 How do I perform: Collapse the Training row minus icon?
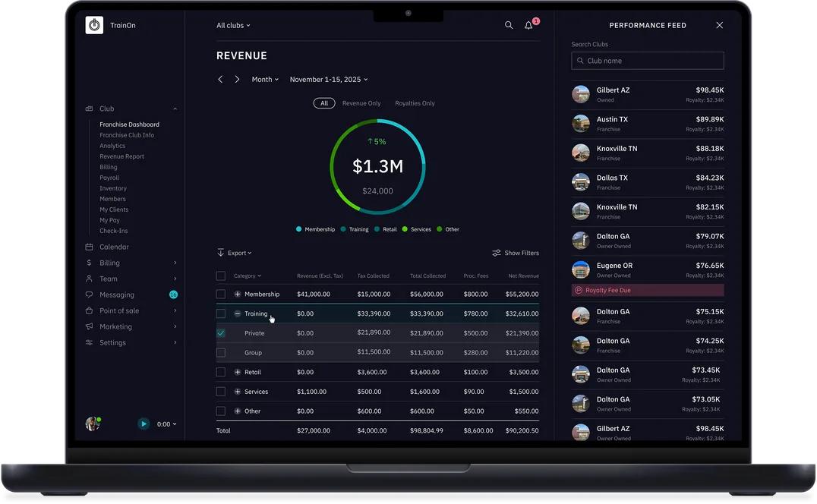tap(238, 313)
